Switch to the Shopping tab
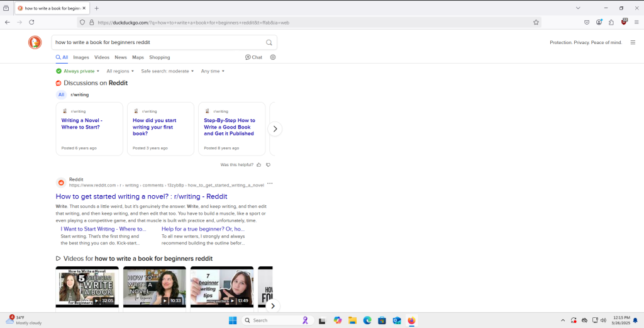The image size is (644, 328). 159,57
